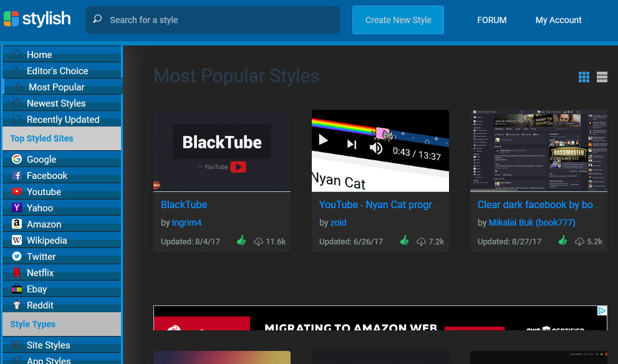618x364 pixels.
Task: Select Most Popular in the sidebar
Action: [x=62, y=87]
